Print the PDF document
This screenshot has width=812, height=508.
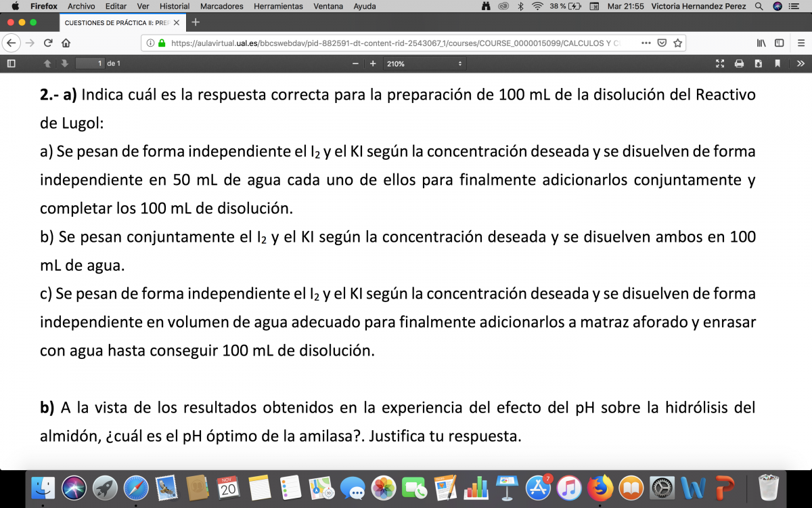coord(739,64)
